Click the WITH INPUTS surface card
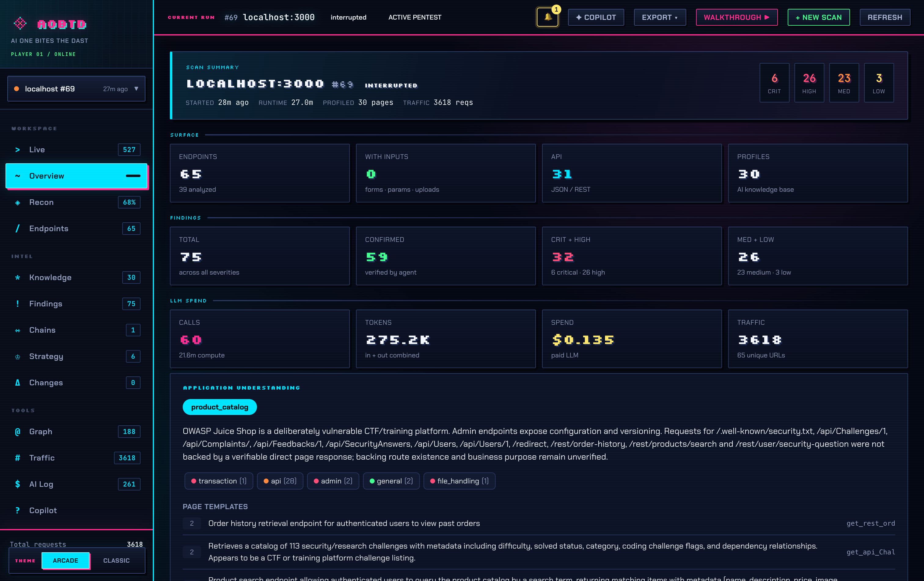The image size is (924, 581). click(446, 173)
